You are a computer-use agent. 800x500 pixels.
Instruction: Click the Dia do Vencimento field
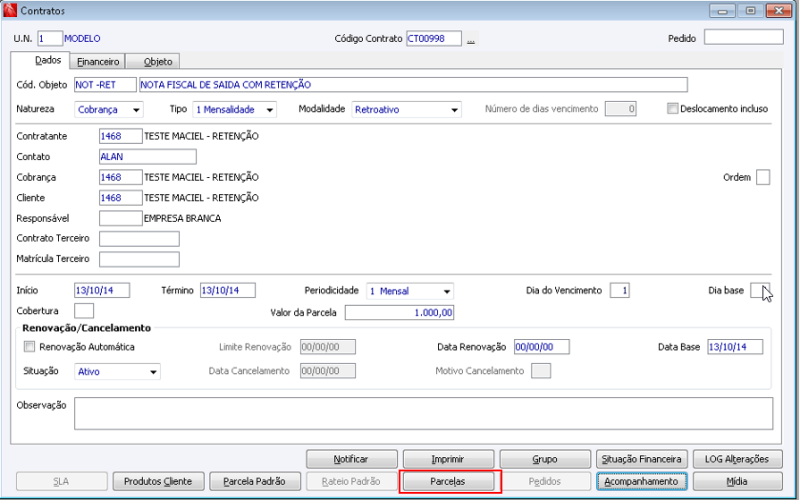(x=619, y=291)
